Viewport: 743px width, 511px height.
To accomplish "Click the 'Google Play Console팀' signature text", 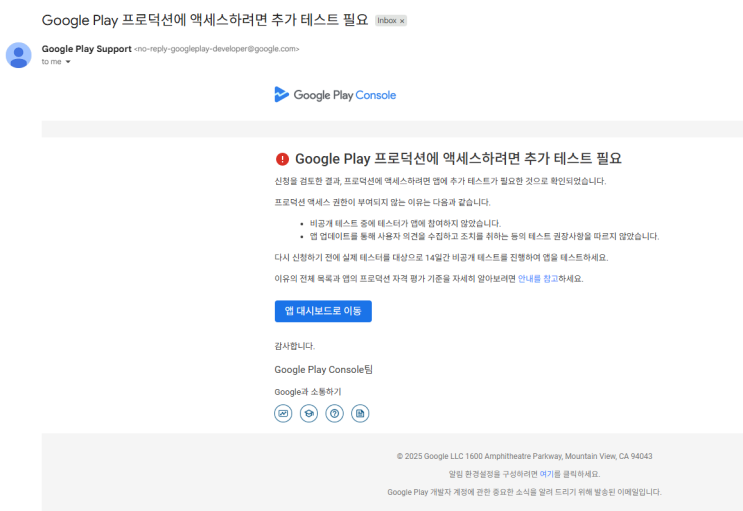I will (324, 370).
